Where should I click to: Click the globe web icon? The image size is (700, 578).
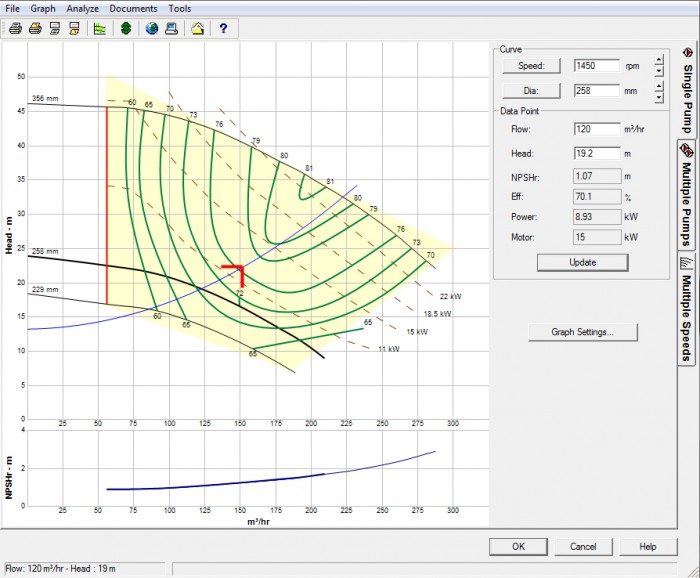(x=152, y=29)
